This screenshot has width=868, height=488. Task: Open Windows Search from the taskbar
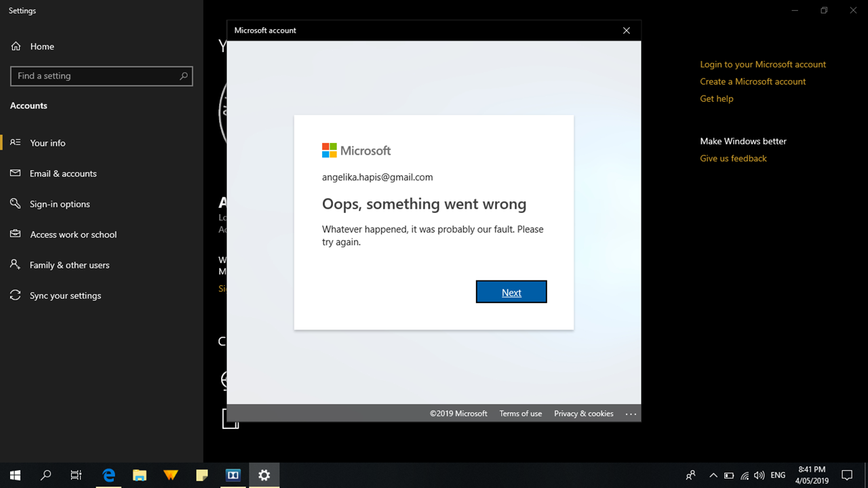(45, 474)
